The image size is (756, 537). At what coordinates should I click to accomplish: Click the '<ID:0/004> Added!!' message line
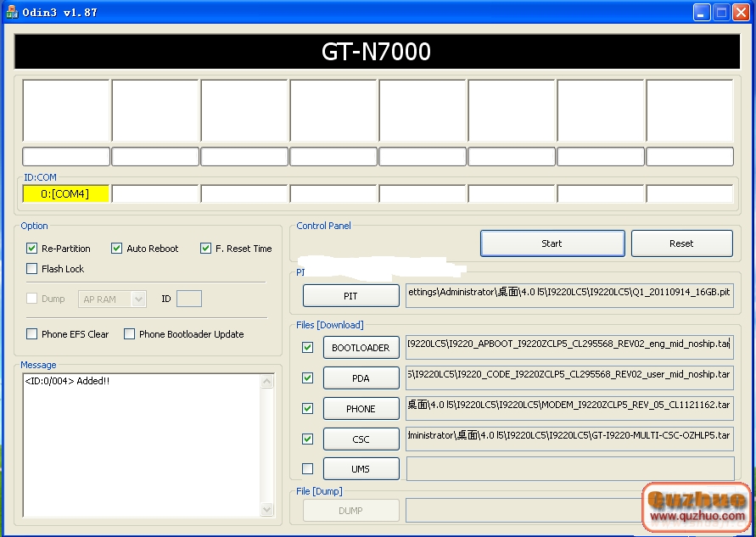pos(67,381)
